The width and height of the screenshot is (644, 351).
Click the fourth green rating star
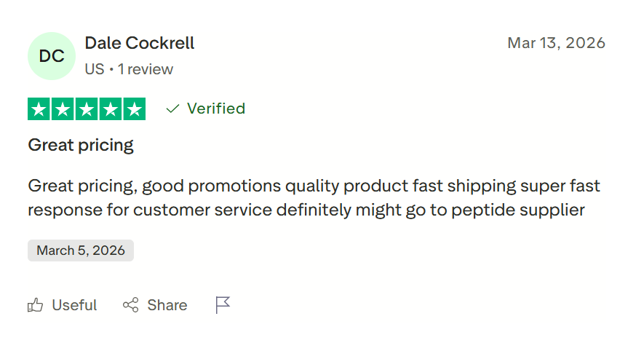110,109
